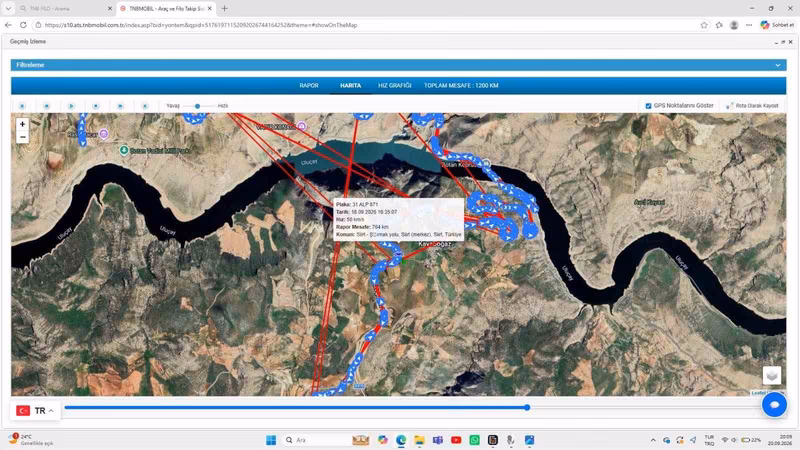Click the map zoom out minus button
Image resolution: width=800 pixels, height=450 pixels.
tap(22, 137)
